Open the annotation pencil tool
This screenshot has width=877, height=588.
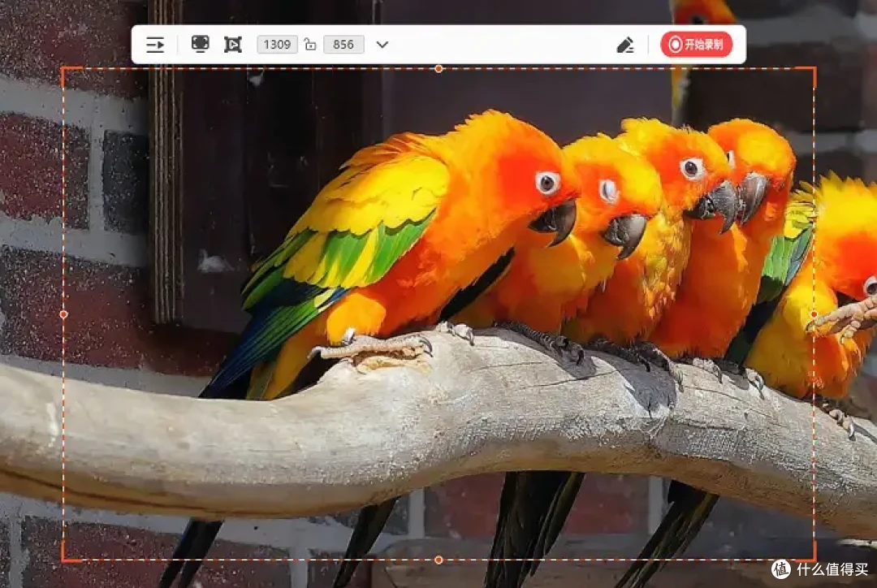click(x=624, y=45)
